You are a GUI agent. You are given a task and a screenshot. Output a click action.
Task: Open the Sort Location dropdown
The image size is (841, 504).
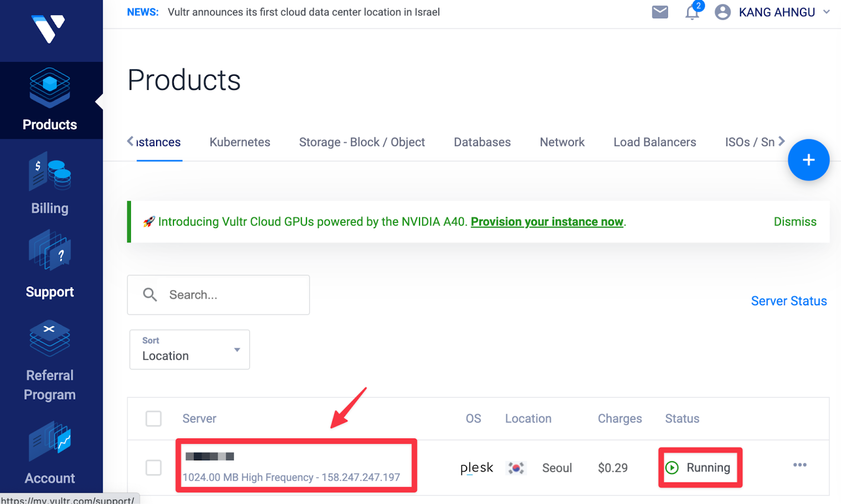tap(189, 349)
